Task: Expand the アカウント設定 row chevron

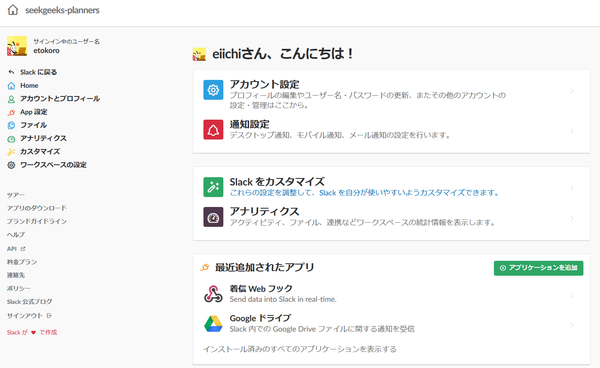Action: coord(572,91)
